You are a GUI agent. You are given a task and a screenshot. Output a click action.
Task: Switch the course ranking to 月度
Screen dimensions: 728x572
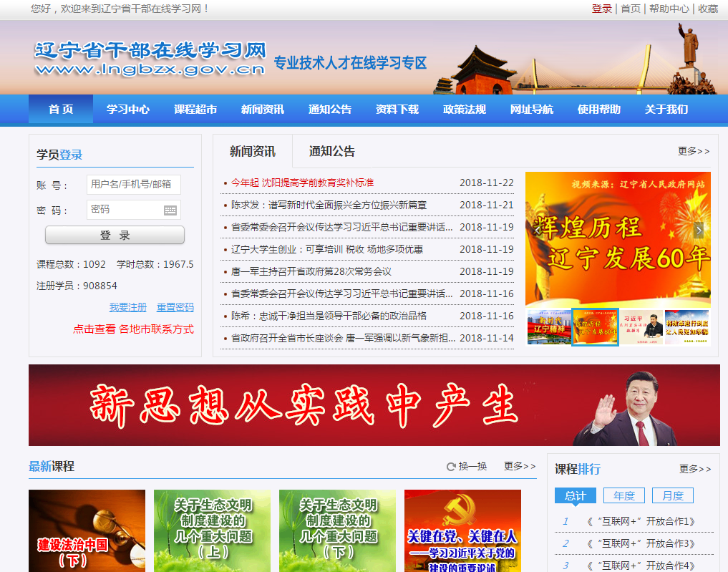pyautogui.click(x=672, y=495)
